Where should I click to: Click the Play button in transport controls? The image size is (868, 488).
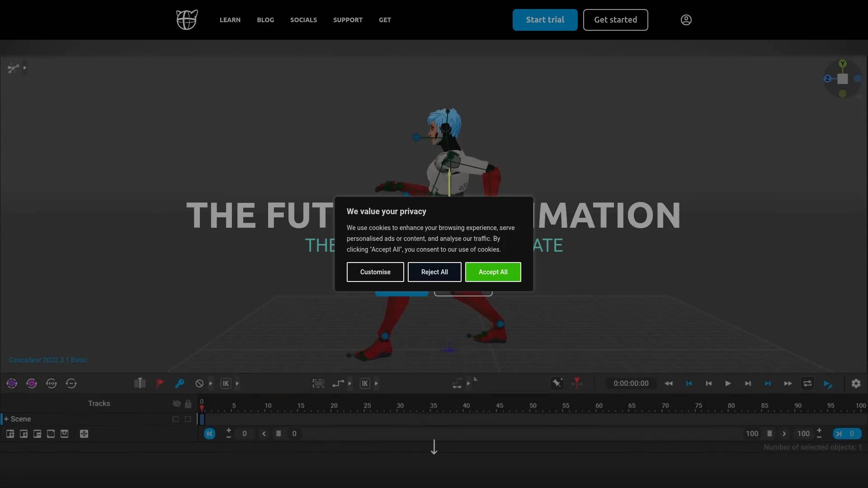click(728, 384)
